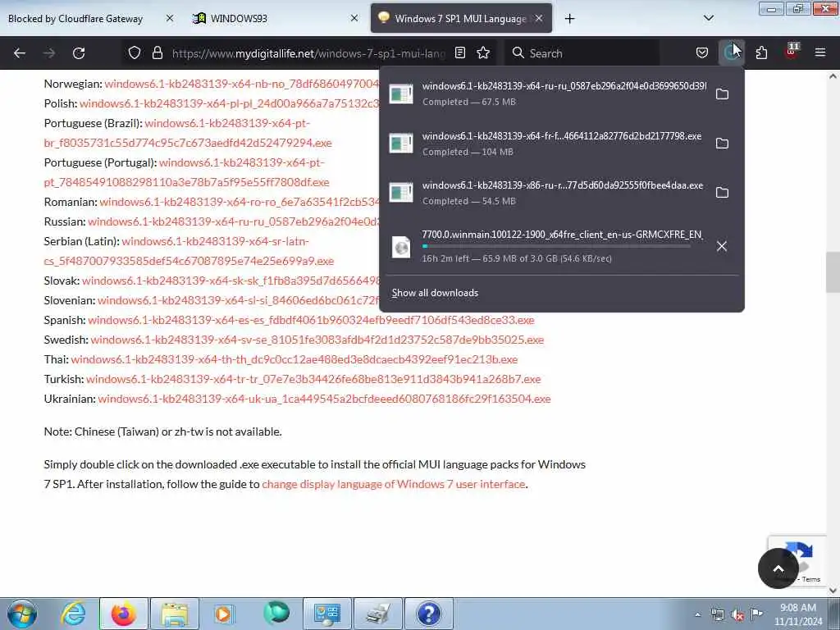Open the Romanian language pack link
The width and height of the screenshot is (840, 630).
[x=240, y=202]
